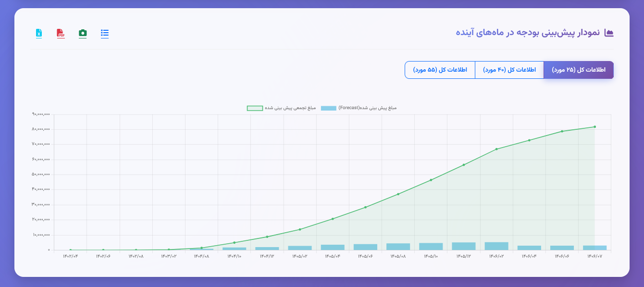This screenshot has width=644, height=287.
Task: Click the line point above ۱۴۰۵/۰۲
Action: [300, 229]
